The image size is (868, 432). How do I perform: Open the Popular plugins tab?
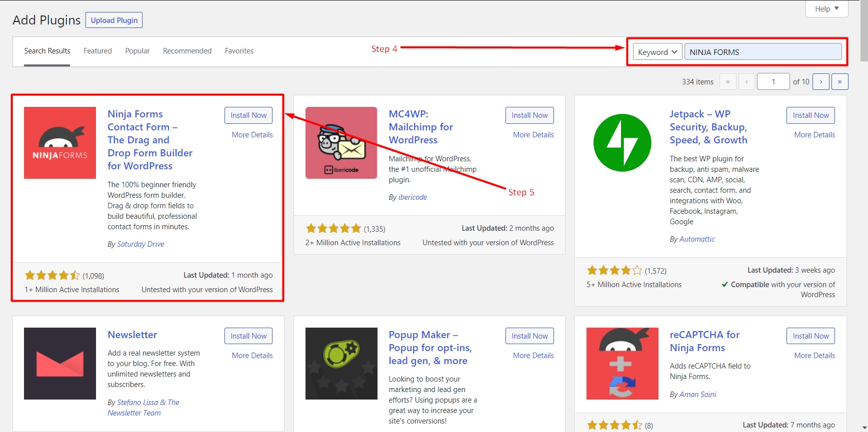[x=137, y=51]
